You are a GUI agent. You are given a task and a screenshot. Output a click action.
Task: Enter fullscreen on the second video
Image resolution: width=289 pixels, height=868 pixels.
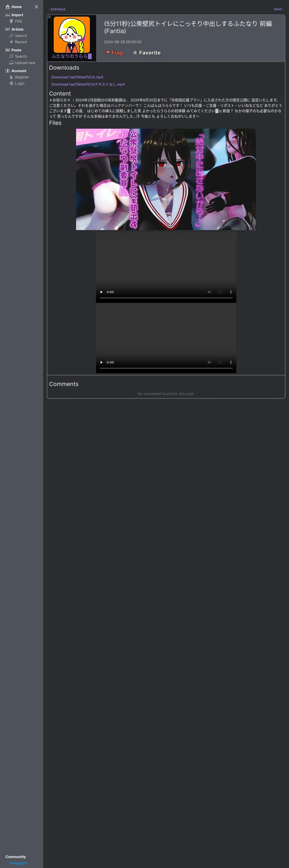point(220,363)
